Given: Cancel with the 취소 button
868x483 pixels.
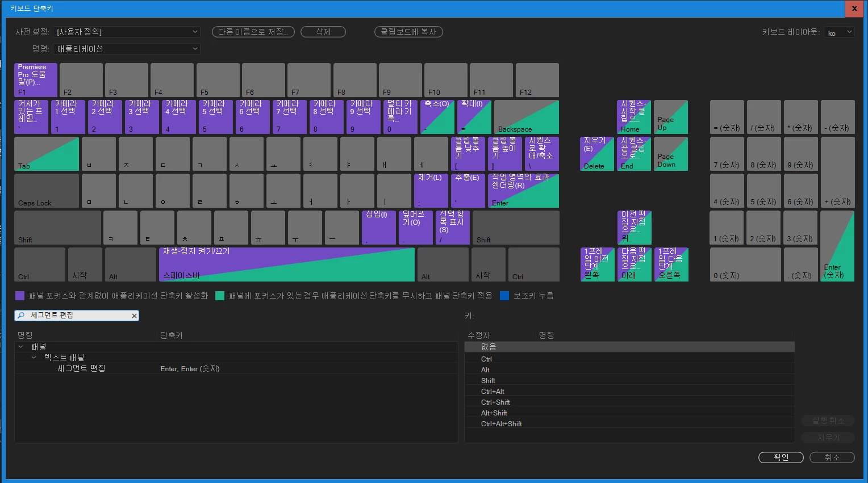Looking at the screenshot, I should (832, 457).
